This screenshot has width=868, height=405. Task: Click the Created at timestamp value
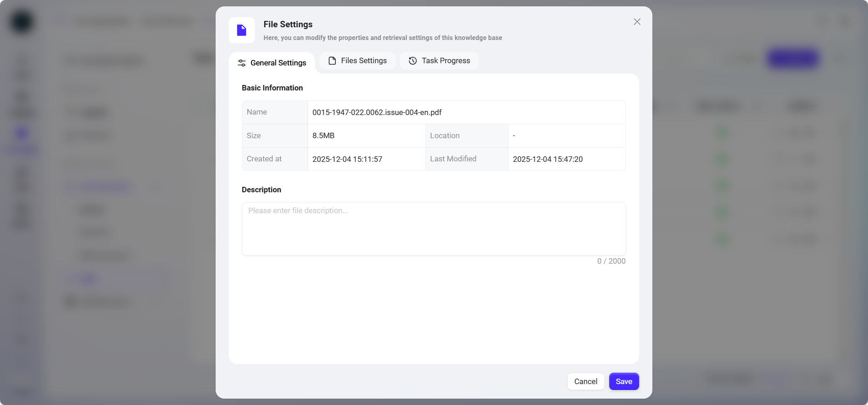[347, 160]
